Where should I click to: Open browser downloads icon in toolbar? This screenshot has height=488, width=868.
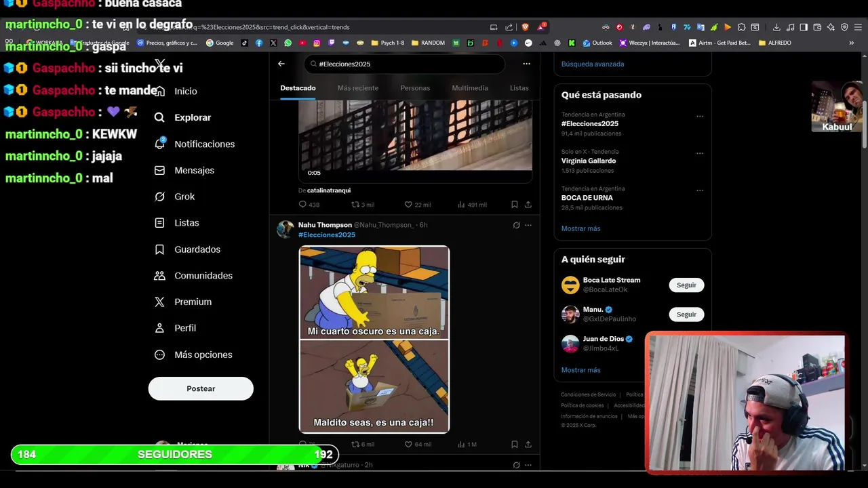click(x=776, y=27)
